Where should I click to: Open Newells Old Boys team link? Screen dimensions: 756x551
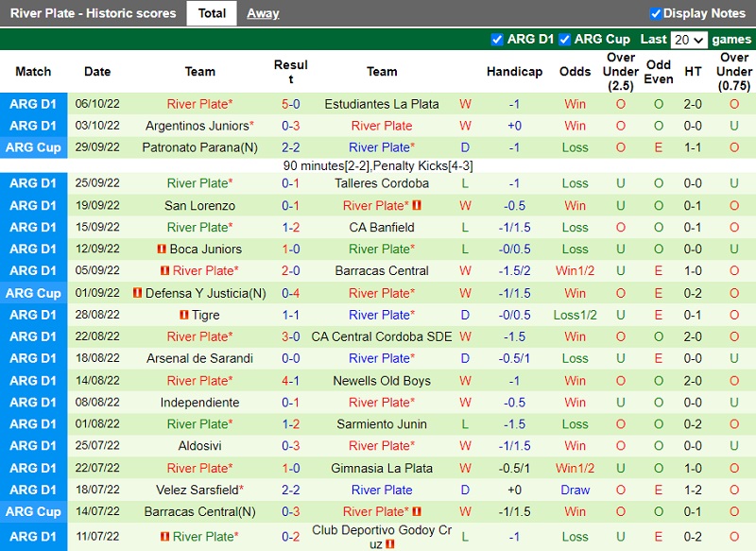[x=382, y=381]
